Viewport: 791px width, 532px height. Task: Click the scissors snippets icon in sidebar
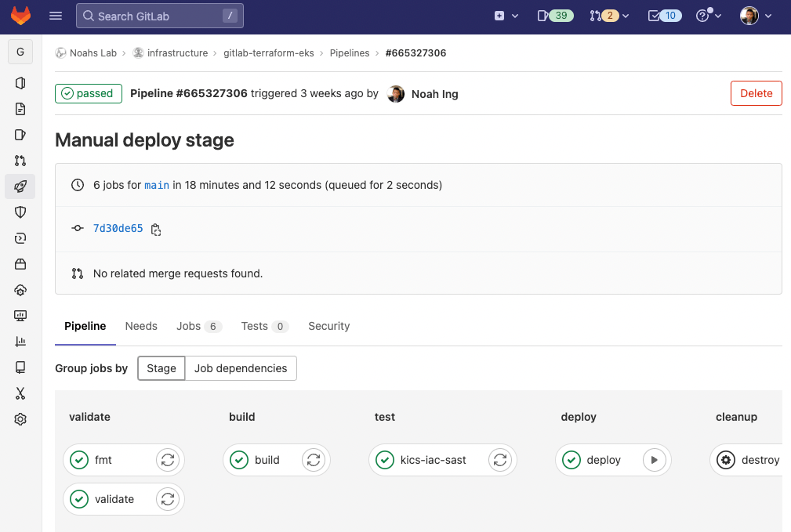20,393
